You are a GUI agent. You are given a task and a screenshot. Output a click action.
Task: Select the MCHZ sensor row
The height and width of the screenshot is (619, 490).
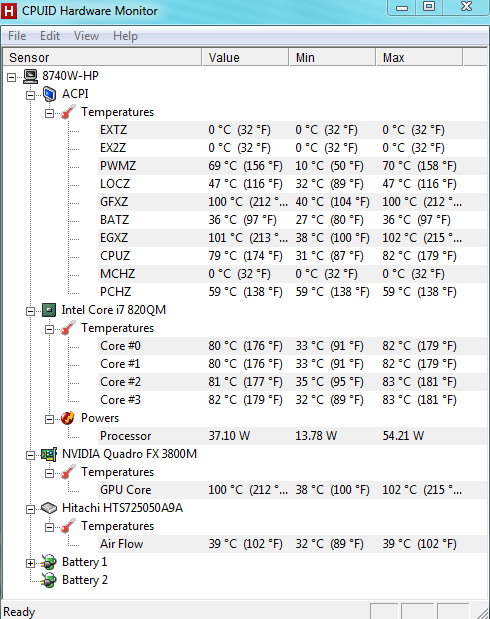(x=292, y=274)
